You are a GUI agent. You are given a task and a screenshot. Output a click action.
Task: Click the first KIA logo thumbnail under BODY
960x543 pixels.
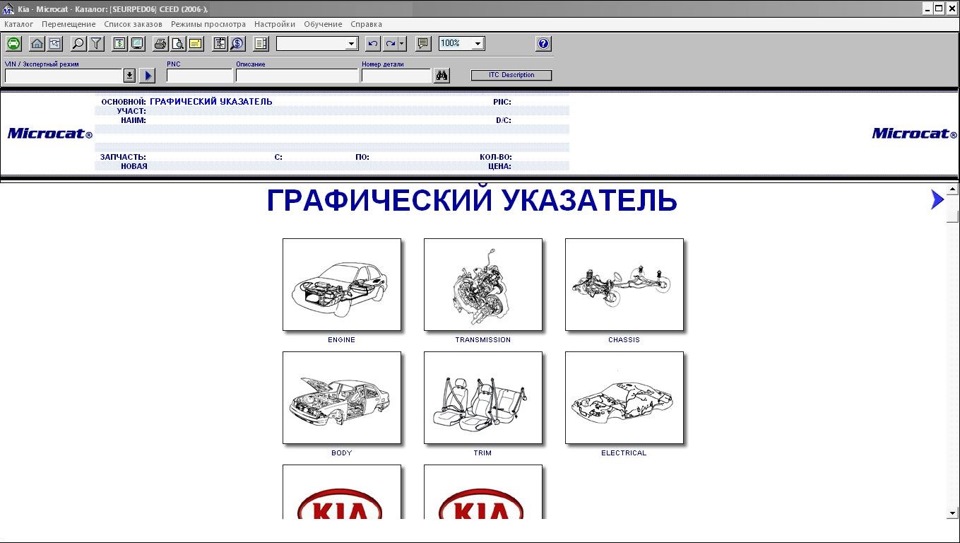[342, 492]
